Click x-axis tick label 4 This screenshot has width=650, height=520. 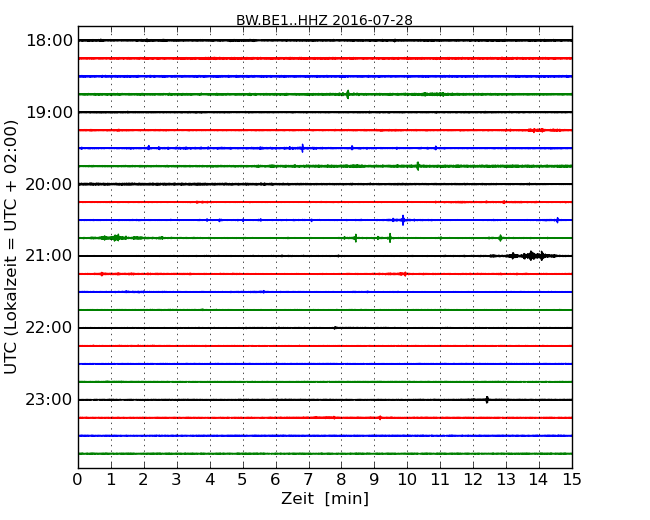coord(210,480)
